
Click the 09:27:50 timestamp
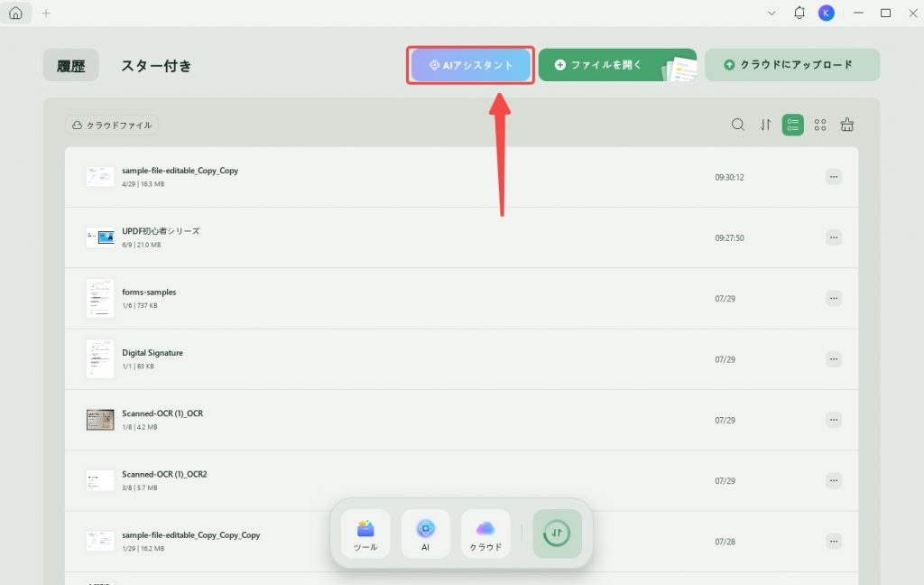pos(729,238)
